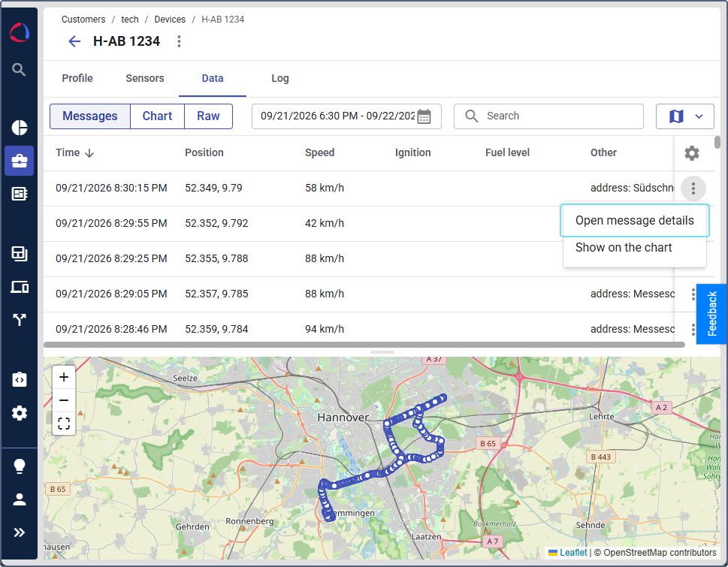Open the user account icon in sidebar
This screenshot has height=567, width=728.
[19, 499]
